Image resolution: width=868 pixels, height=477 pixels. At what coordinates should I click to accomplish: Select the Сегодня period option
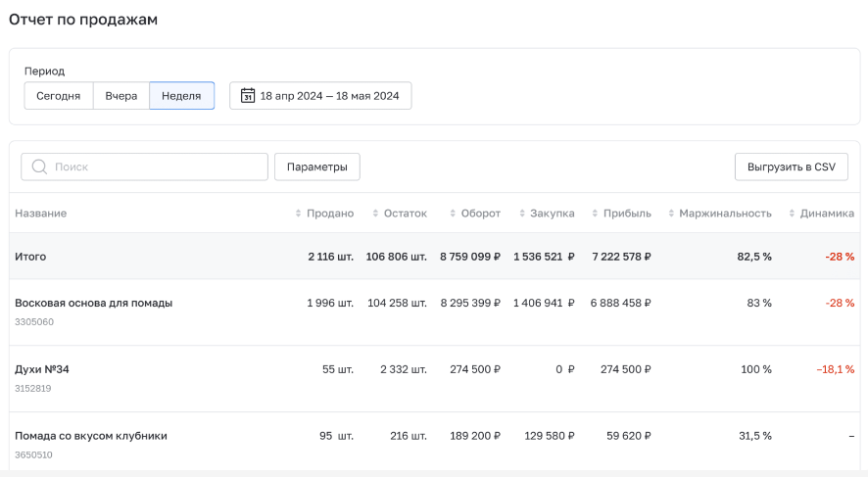(x=59, y=96)
